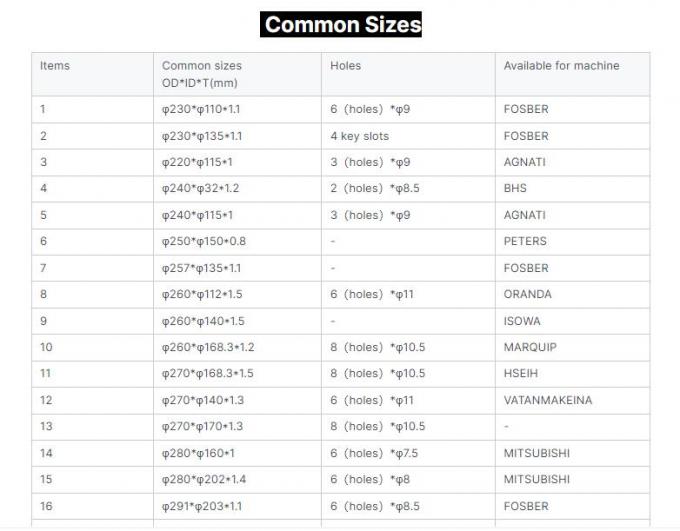Screen dimensions: 680x531
Task: Select the φ280*φ202*1.4 size cell
Action: pos(203,479)
